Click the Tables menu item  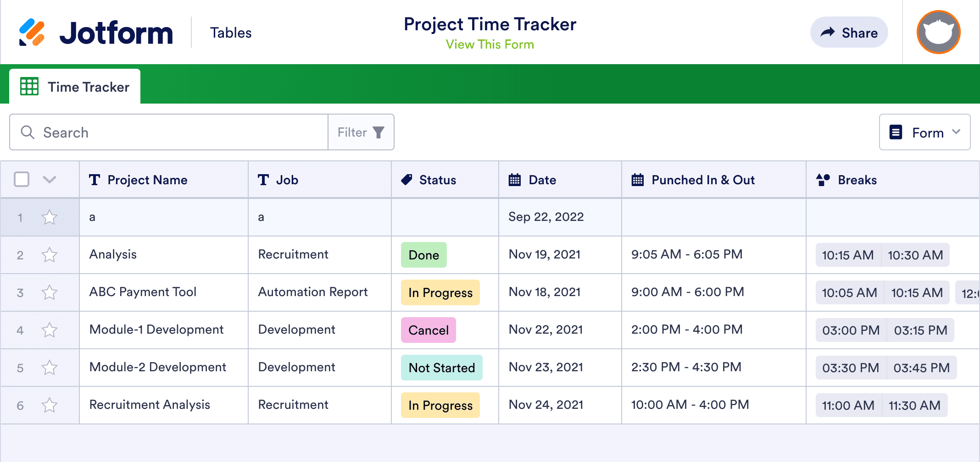click(231, 32)
